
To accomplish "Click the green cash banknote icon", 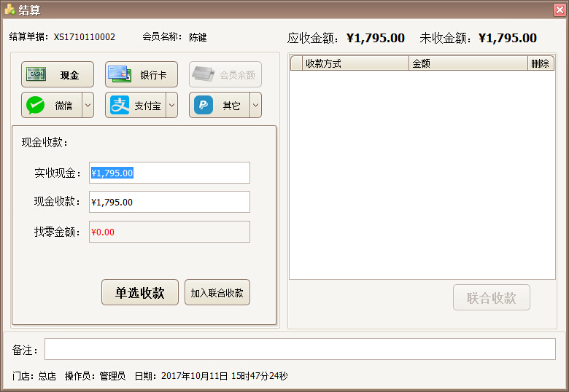I will [x=36, y=74].
